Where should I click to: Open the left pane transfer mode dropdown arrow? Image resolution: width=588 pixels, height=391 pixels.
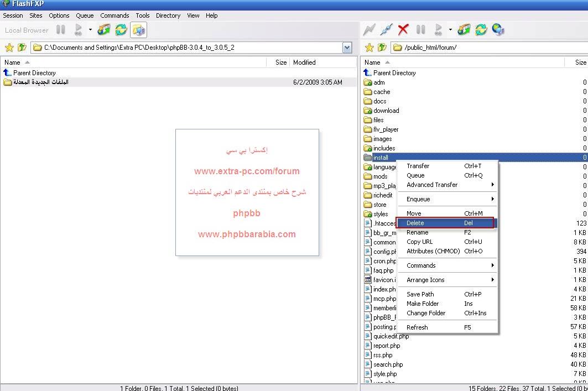90,30
